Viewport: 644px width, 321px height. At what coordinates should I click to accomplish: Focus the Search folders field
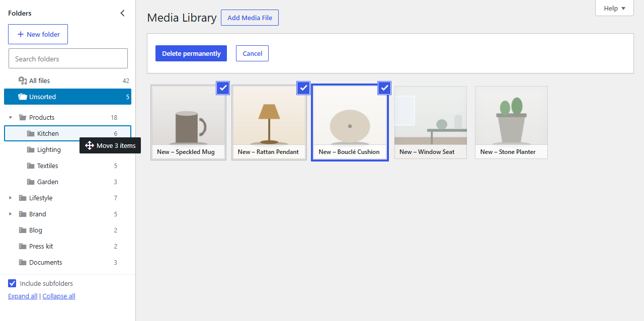[68, 58]
